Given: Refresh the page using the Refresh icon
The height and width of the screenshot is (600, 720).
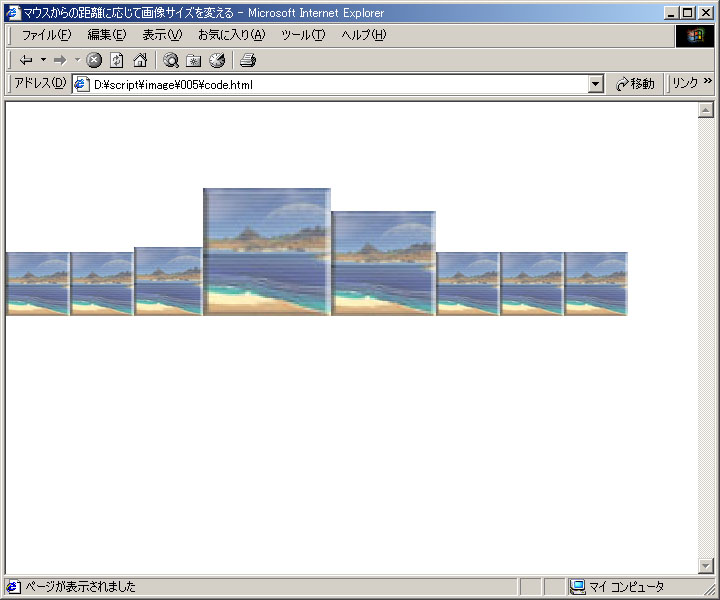Looking at the screenshot, I should click(x=117, y=60).
